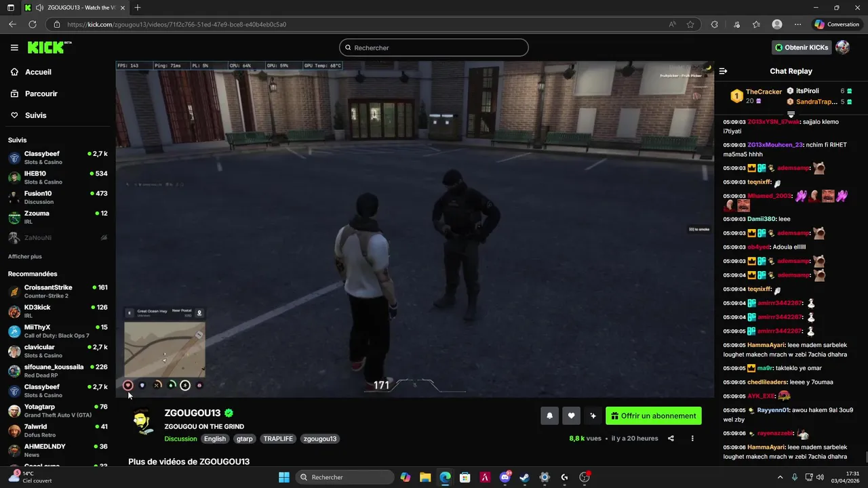This screenshot has height=488, width=868.
Task: Open followed channel IHEB10
Action: coord(58,177)
